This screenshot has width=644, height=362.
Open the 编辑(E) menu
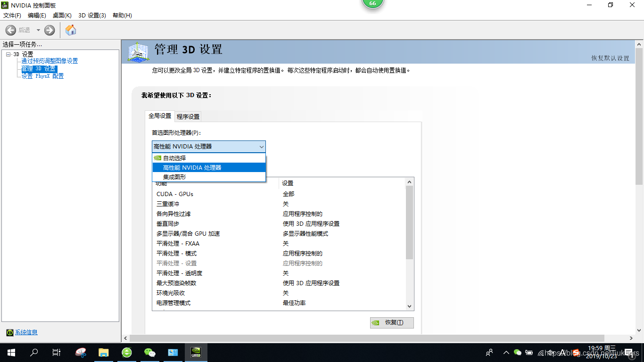(37, 16)
